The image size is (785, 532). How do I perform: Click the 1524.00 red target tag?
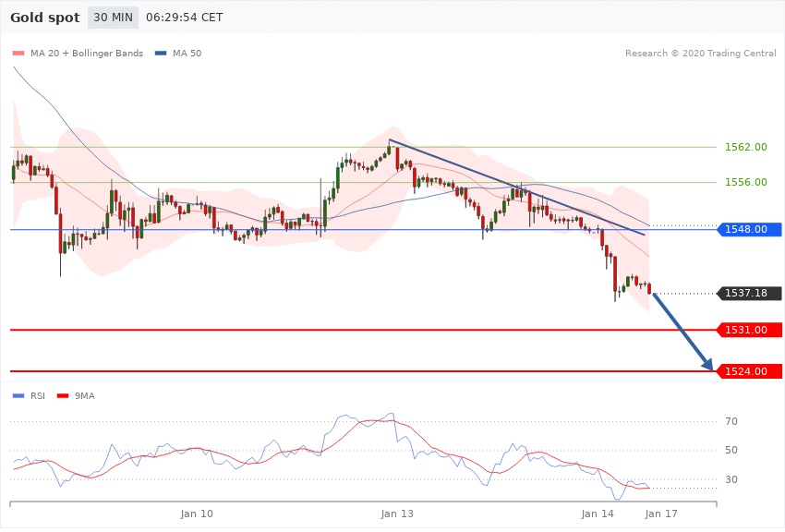click(x=749, y=371)
